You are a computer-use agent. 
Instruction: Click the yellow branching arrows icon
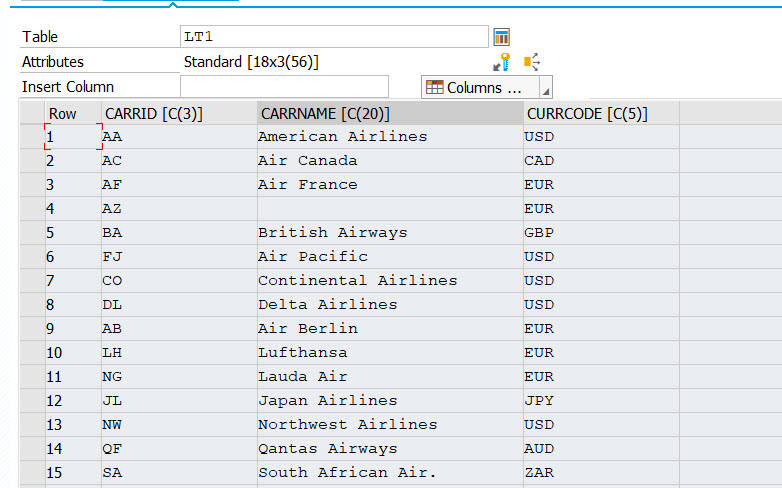coord(532,62)
